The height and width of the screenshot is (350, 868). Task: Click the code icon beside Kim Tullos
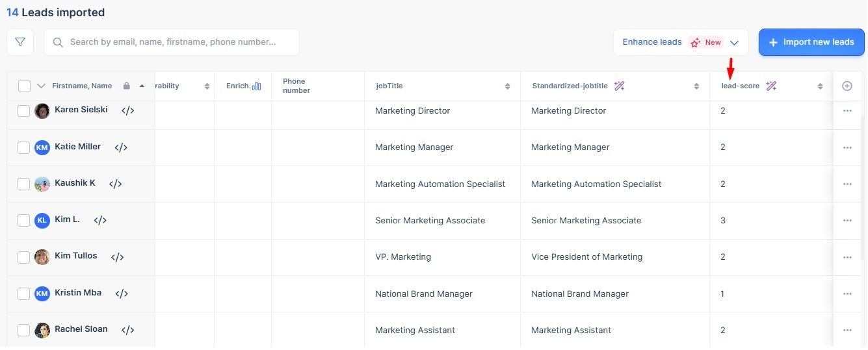click(117, 257)
